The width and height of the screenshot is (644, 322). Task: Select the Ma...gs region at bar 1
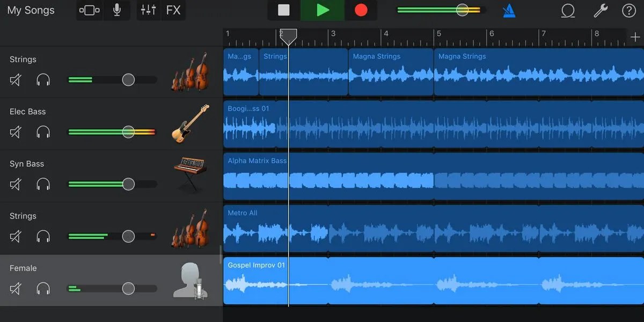click(x=241, y=72)
